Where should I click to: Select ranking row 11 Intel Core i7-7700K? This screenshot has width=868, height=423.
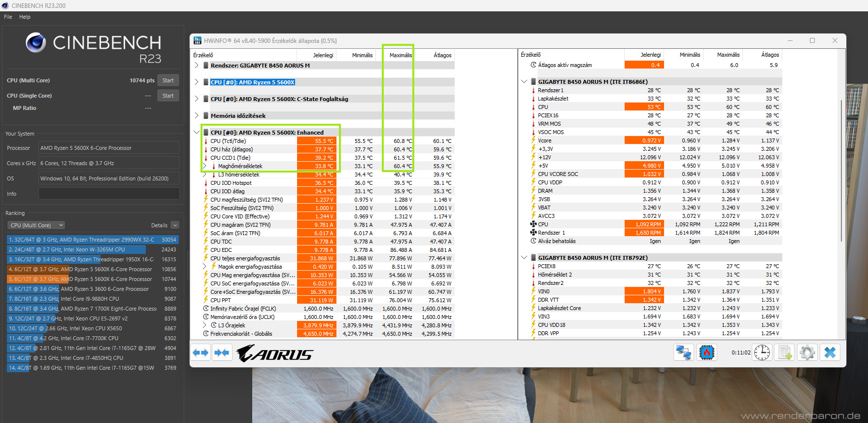tap(93, 338)
